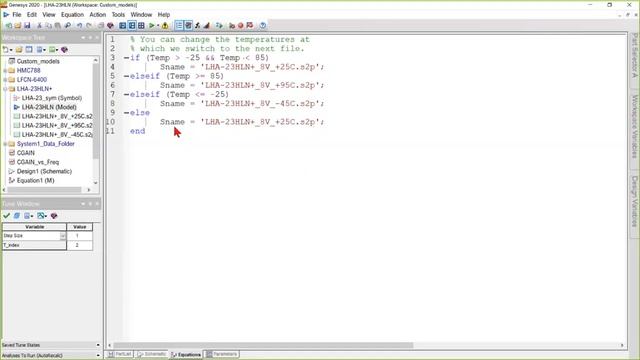Click the Copy toolbar icon
640x360 pixels.
click(48, 25)
